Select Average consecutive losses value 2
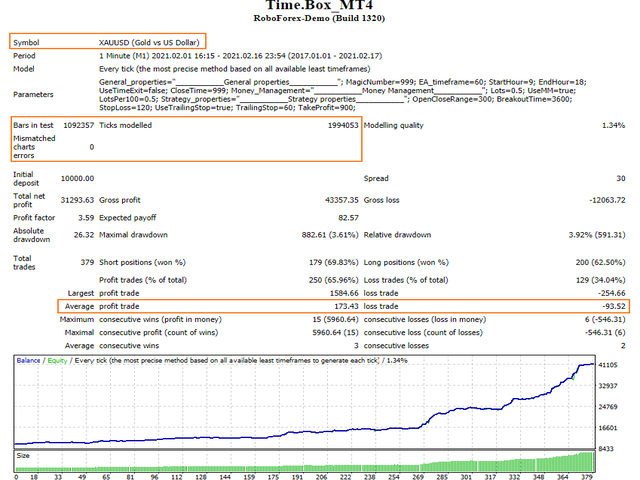The width and height of the screenshot is (640, 480). [623, 346]
